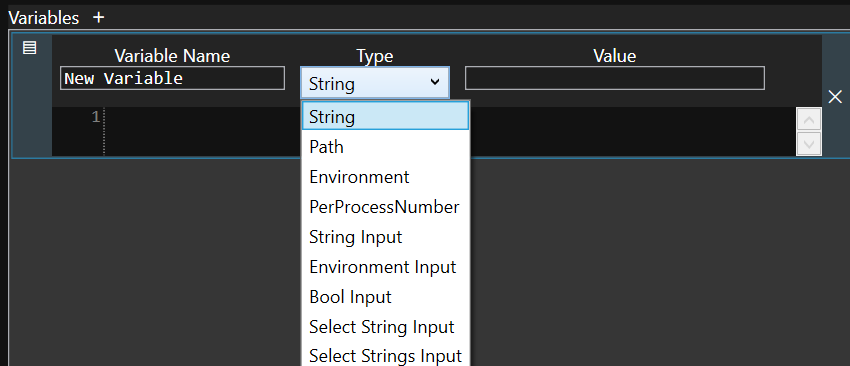This screenshot has width=850, height=366.
Task: Click the list handle icon of New Variable row
Action: pos(30,48)
